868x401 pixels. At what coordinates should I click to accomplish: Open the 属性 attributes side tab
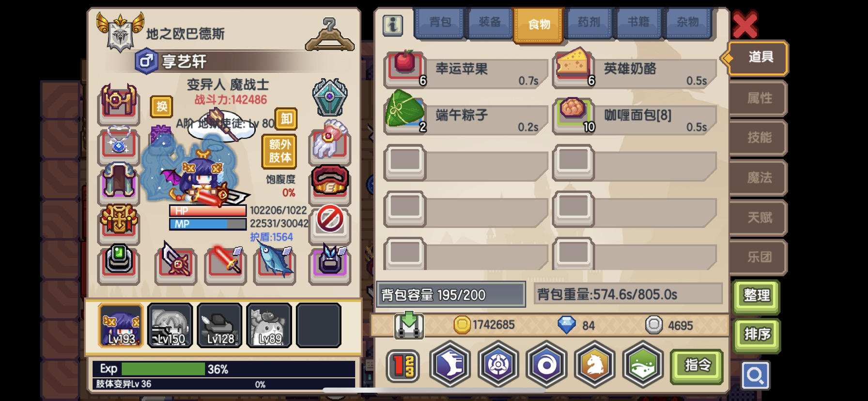click(x=759, y=98)
